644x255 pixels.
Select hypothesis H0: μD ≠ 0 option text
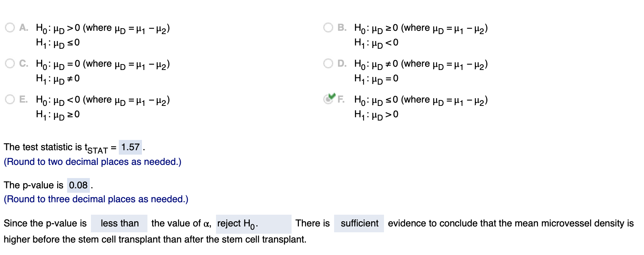pos(420,64)
